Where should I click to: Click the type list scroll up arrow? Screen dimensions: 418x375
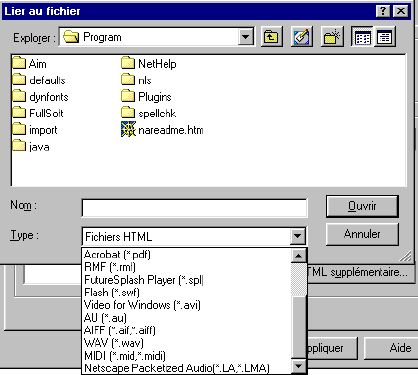click(298, 256)
